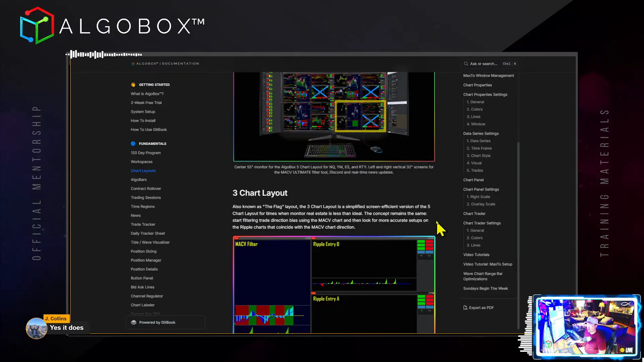Jump to Chart Trader section
The width and height of the screenshot is (644, 362).
click(474, 214)
